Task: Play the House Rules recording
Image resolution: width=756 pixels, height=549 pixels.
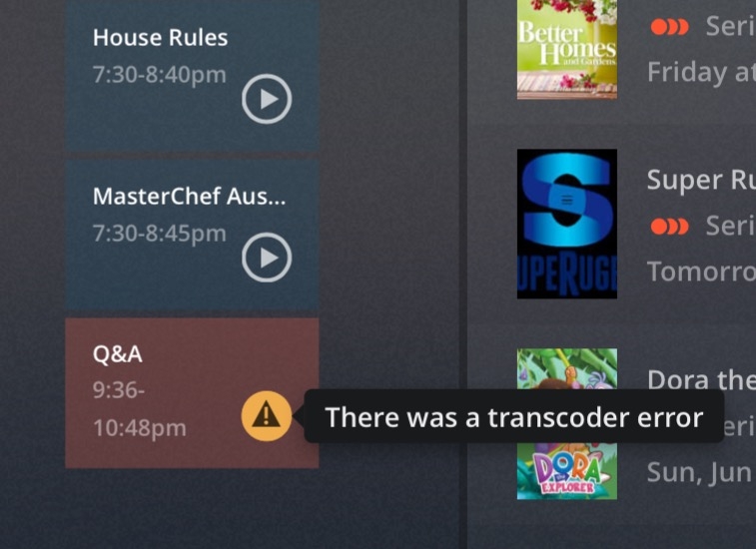Action: pos(267,99)
